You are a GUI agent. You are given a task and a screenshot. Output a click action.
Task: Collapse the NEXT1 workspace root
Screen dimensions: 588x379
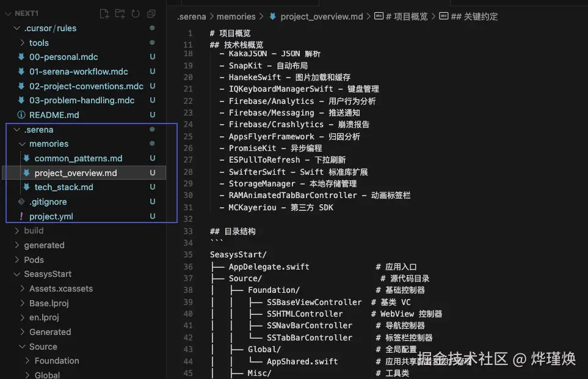click(9, 13)
